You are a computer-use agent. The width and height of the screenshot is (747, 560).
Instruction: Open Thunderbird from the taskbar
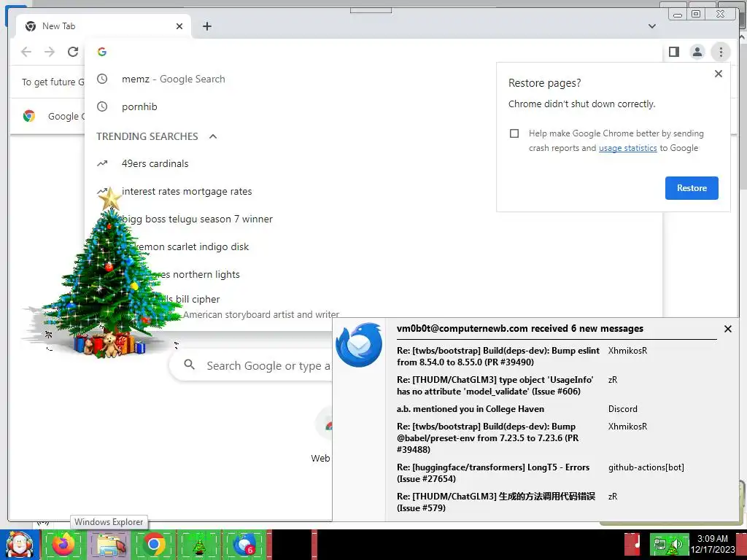[x=244, y=544]
